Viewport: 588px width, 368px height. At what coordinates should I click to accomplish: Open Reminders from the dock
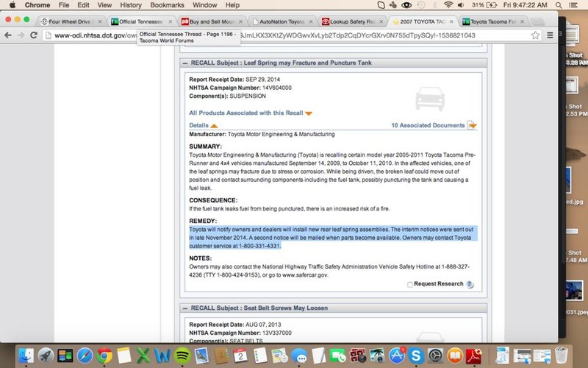pos(260,355)
